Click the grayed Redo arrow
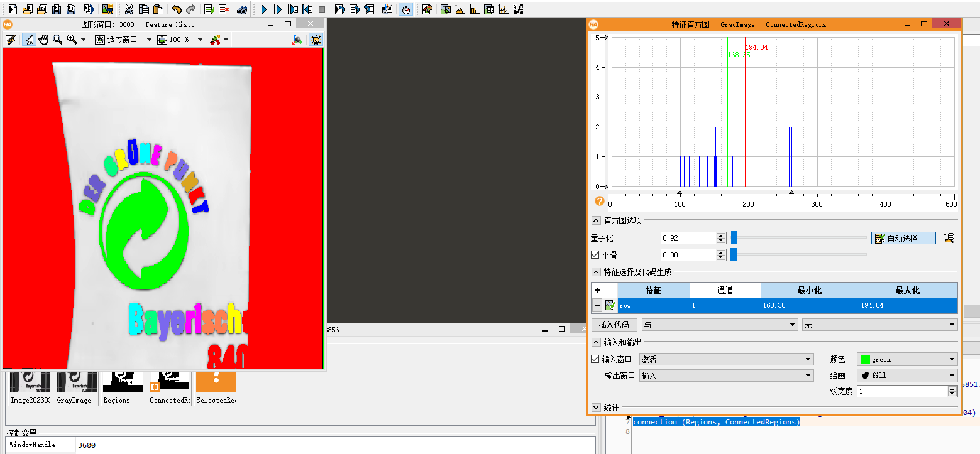980x454 pixels. 191,9
